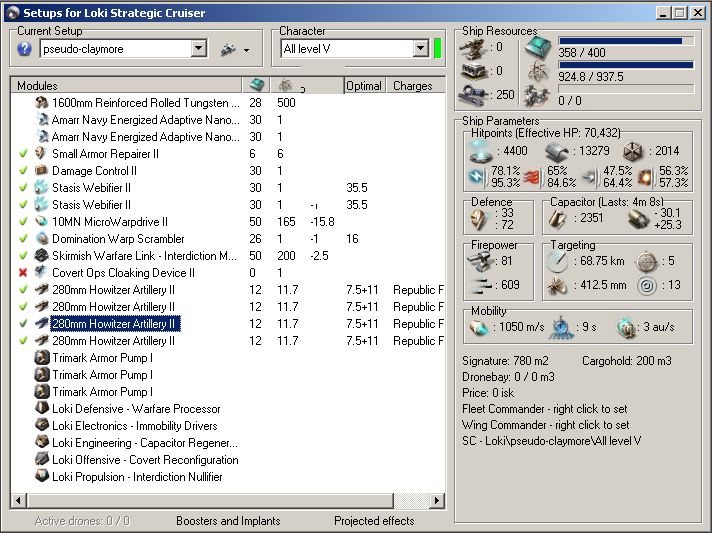Click the blue help question mark icon

[x=25, y=49]
